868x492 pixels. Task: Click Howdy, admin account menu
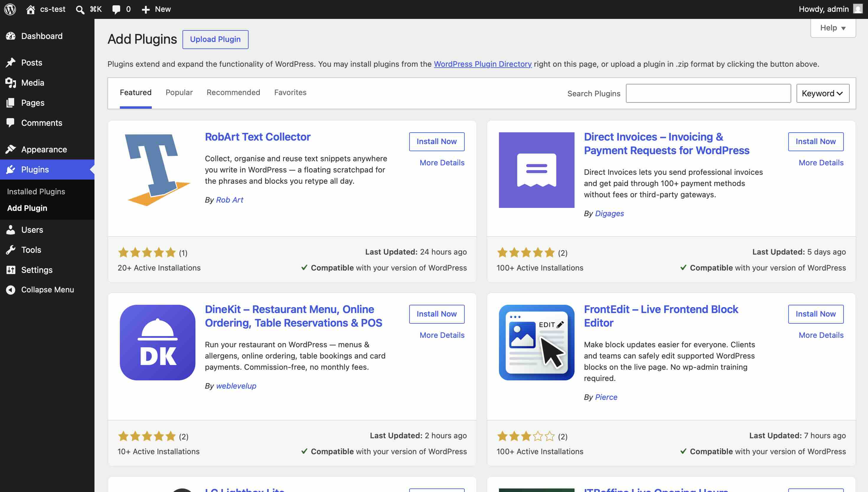(x=830, y=9)
